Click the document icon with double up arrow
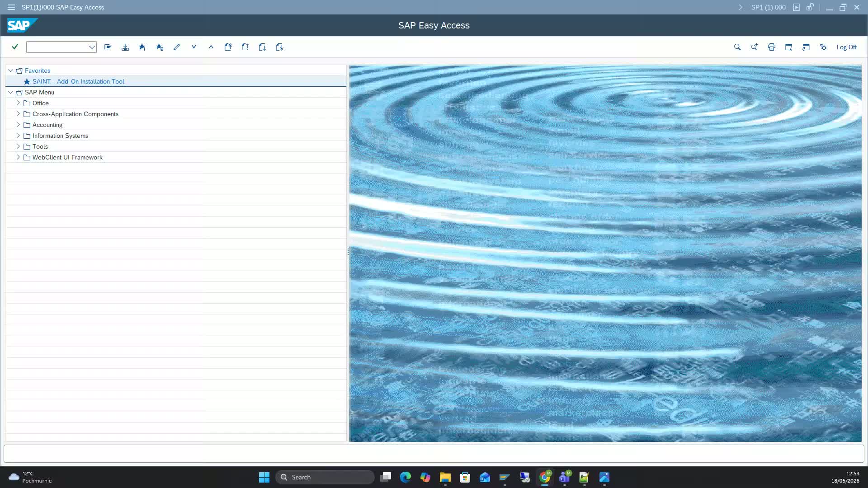This screenshot has width=868, height=488. coord(228,47)
